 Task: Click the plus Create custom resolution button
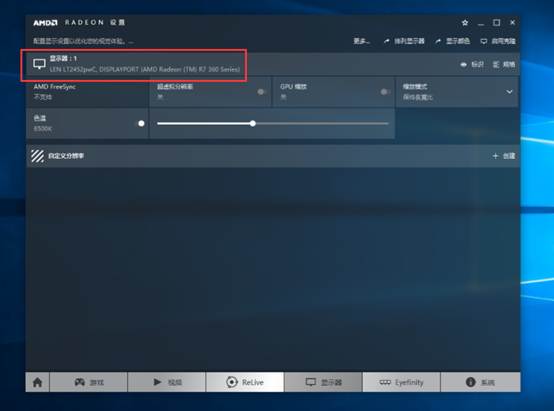coord(504,156)
